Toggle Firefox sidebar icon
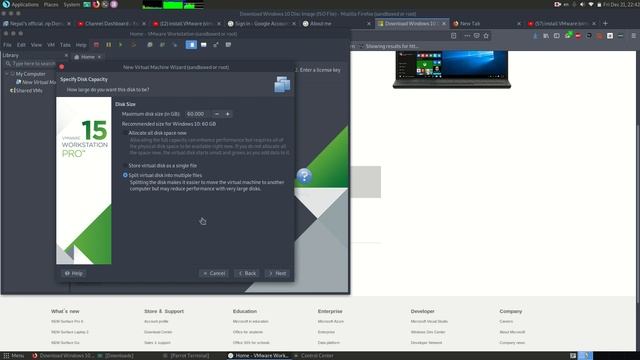The height and width of the screenshot is (360, 640). [x=557, y=36]
